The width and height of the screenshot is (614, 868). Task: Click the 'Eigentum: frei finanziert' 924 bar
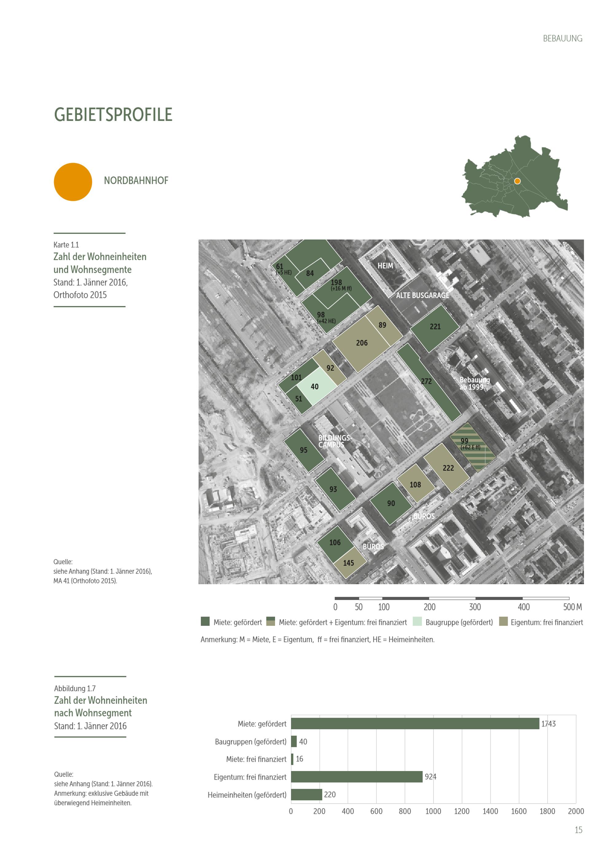(356, 777)
